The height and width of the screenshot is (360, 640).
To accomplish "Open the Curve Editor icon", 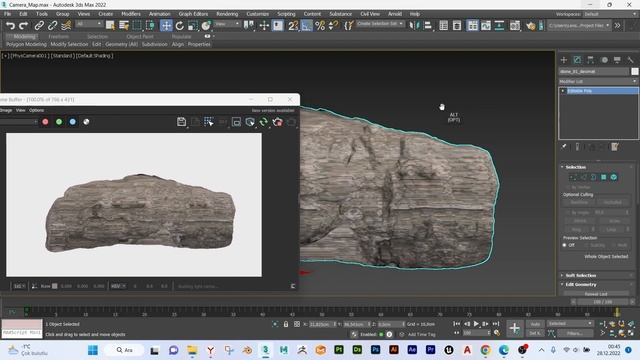I will pyautogui.click(x=486, y=26).
